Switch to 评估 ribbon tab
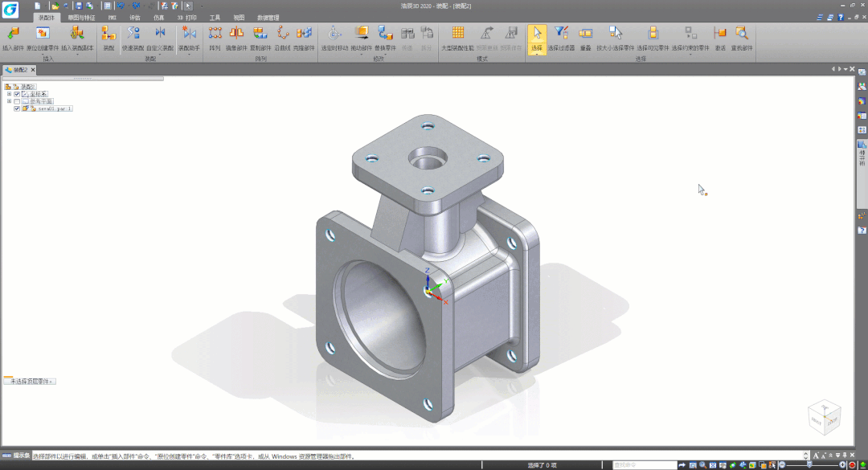Viewport: 868px width, 470px height. [134, 18]
